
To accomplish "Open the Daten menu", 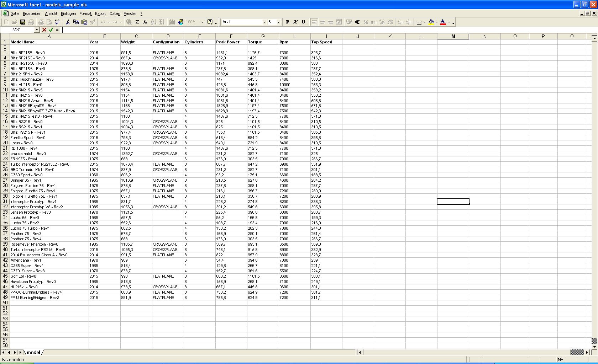I will click(x=115, y=14).
